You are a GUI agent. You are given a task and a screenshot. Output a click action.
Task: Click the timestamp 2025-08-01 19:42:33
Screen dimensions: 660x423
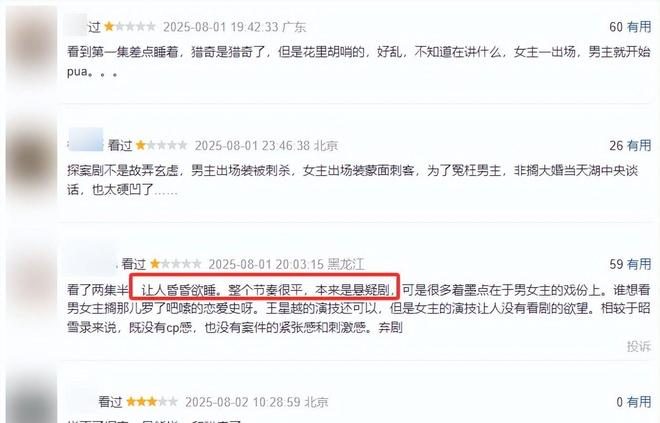pos(221,27)
